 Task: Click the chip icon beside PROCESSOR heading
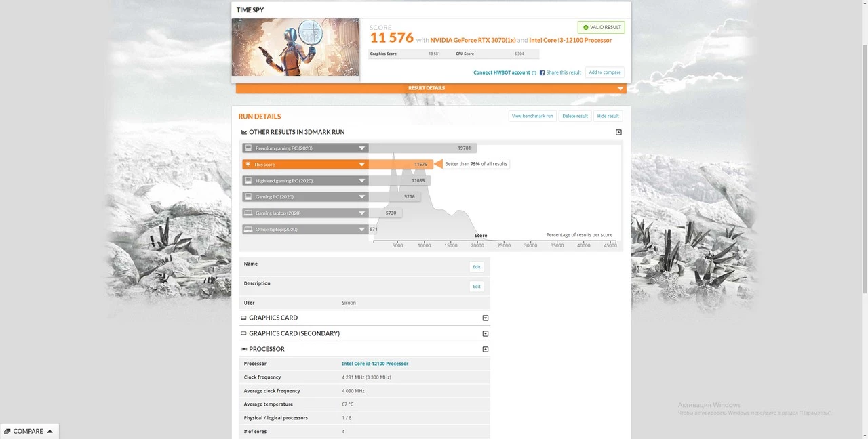(243, 349)
